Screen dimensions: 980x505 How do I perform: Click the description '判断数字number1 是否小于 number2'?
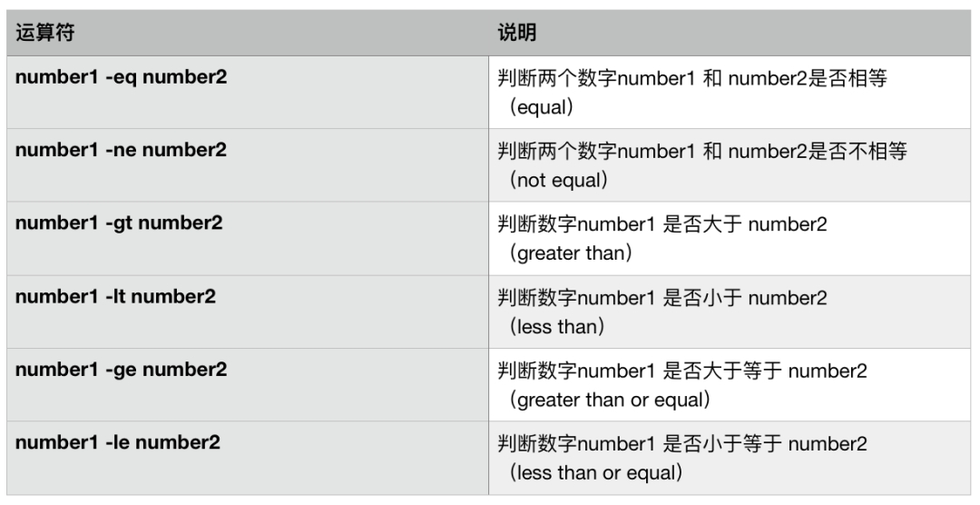(x=662, y=298)
